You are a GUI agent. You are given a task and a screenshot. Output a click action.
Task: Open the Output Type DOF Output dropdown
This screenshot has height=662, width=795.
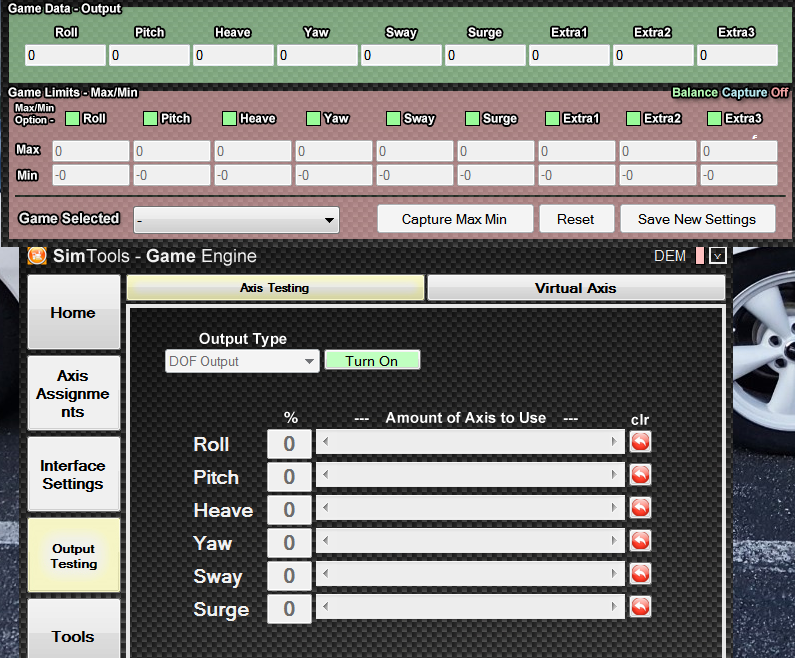point(242,361)
